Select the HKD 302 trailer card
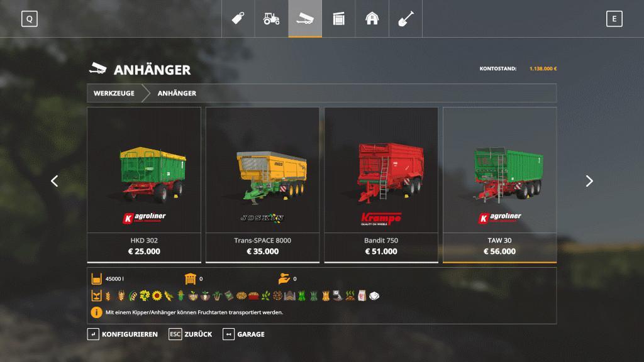This screenshot has height=362, width=644. coord(144,185)
